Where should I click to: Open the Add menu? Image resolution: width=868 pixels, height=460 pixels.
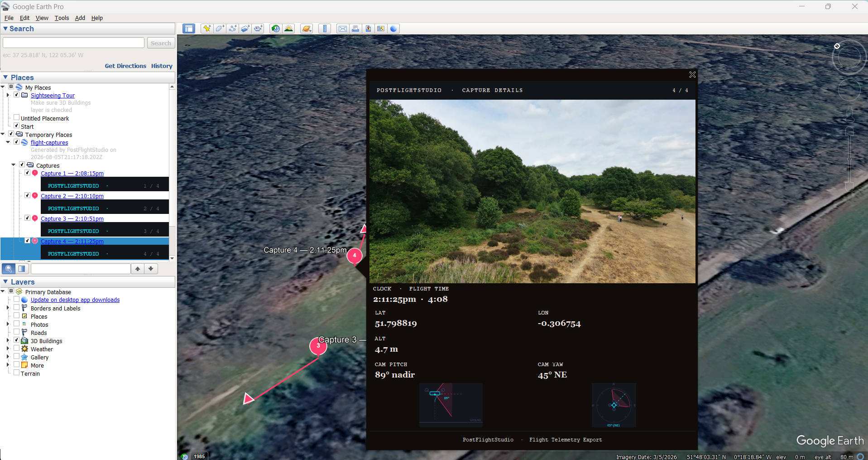[x=80, y=18]
